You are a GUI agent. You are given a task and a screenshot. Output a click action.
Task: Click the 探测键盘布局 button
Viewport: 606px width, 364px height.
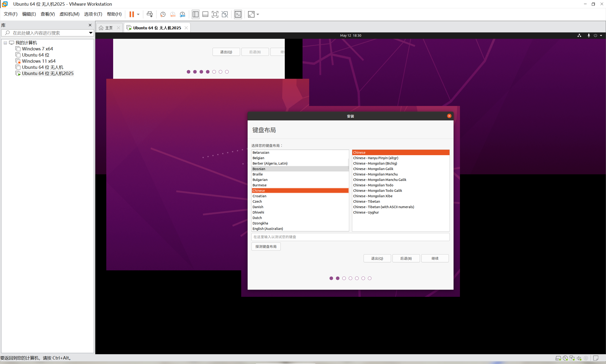click(x=266, y=246)
